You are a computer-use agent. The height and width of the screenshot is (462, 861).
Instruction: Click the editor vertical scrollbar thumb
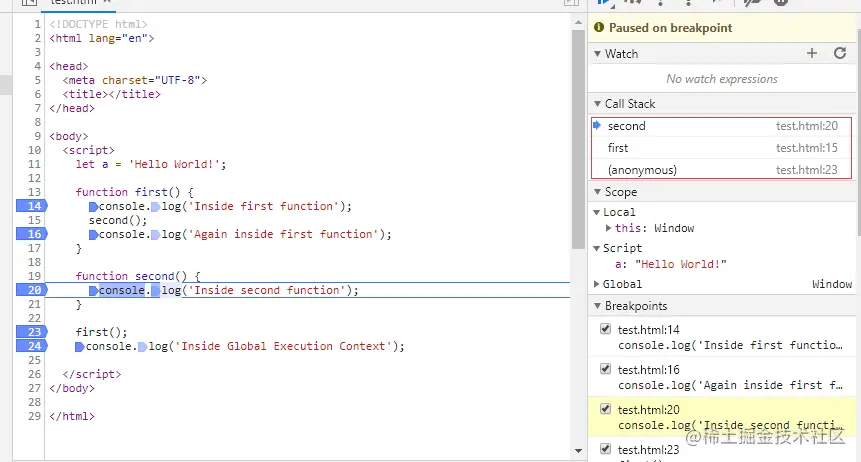(578, 139)
